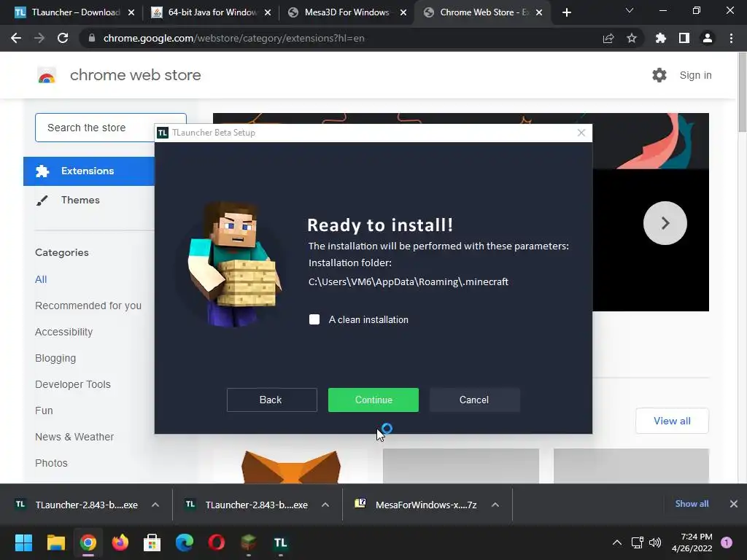Viewport: 747px width, 560px height.
Task: Toggle Chrome's side panel icon
Action: pos(684,38)
